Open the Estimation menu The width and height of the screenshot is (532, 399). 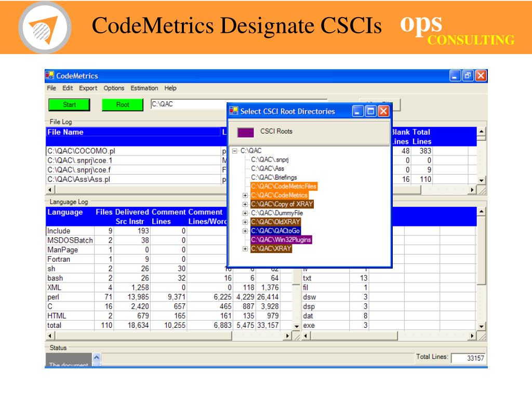point(144,88)
